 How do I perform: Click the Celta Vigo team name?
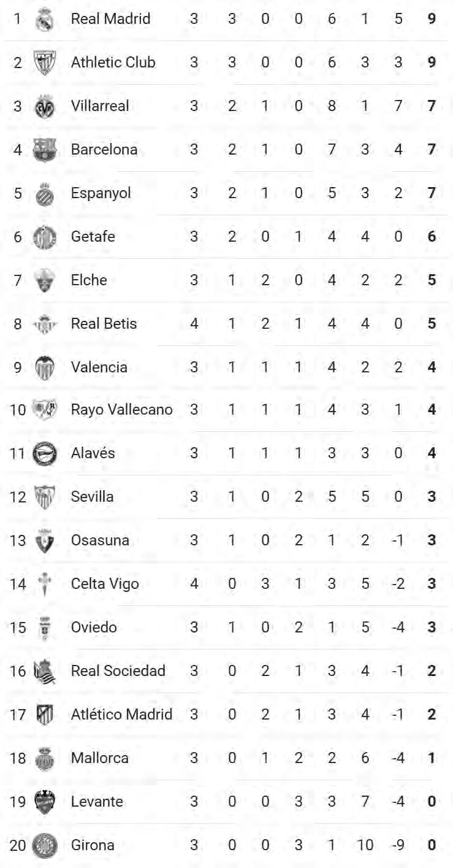pyautogui.click(x=105, y=584)
